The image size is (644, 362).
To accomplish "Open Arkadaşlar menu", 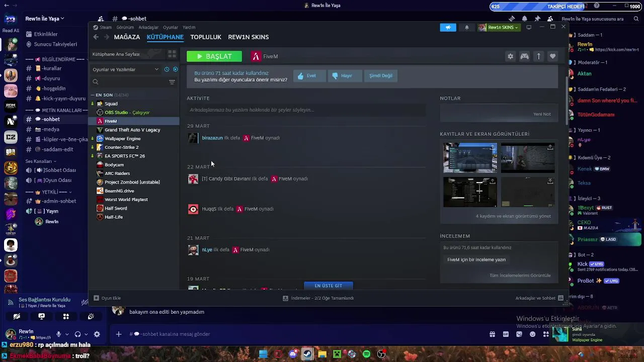I will click(148, 27).
